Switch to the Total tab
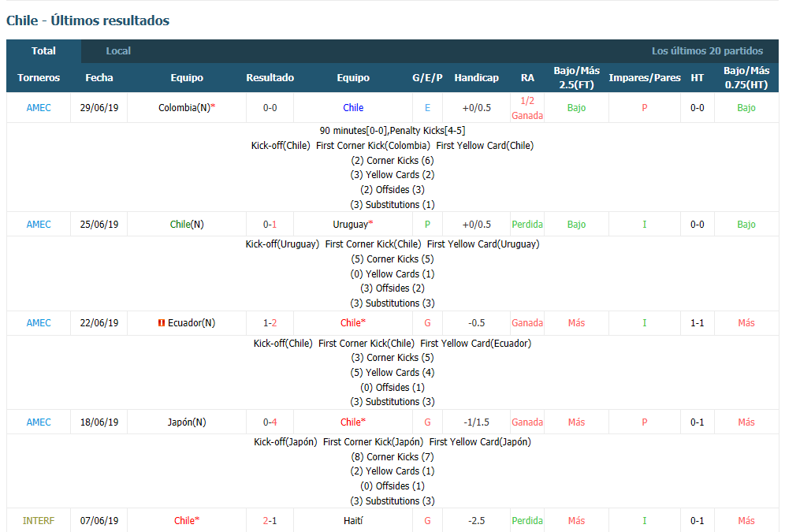Image resolution: width=785 pixels, height=532 pixels. pyautogui.click(x=43, y=51)
